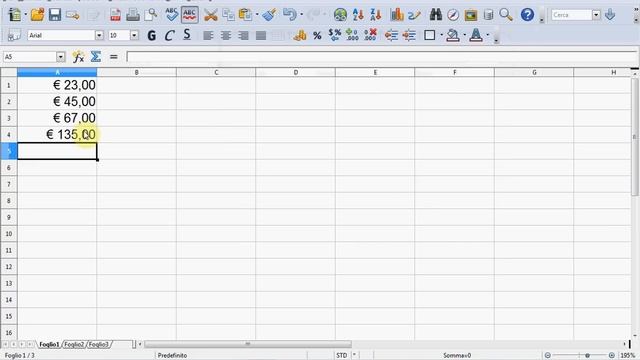Insert a hyperlink with the globe icon
The image size is (640, 360).
point(340,15)
